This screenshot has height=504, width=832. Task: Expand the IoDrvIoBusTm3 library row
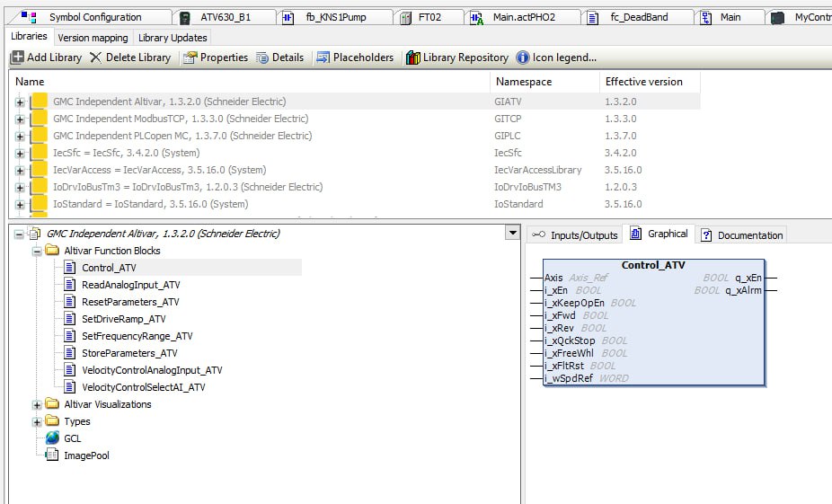(20, 187)
